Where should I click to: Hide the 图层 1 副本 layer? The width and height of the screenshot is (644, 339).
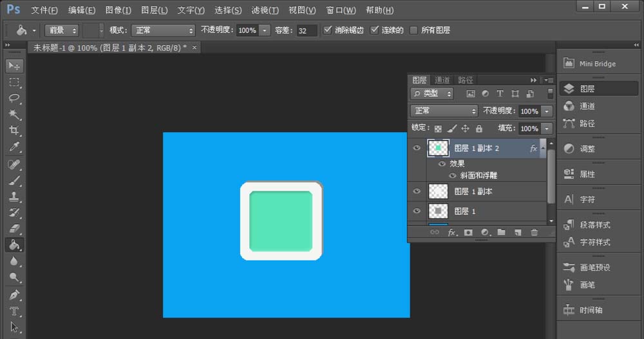pos(417,191)
